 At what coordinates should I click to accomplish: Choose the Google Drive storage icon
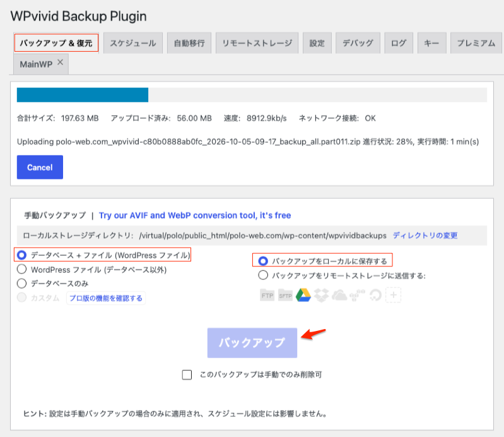click(303, 295)
